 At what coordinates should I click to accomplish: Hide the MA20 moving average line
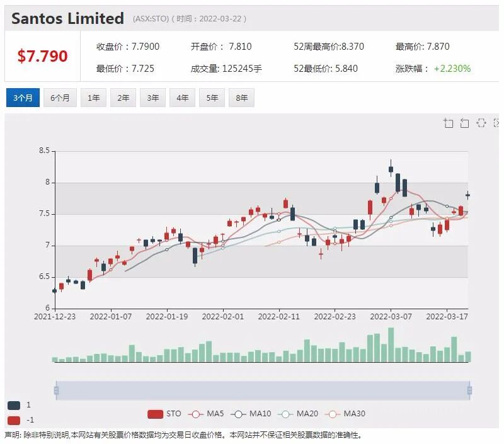click(298, 414)
